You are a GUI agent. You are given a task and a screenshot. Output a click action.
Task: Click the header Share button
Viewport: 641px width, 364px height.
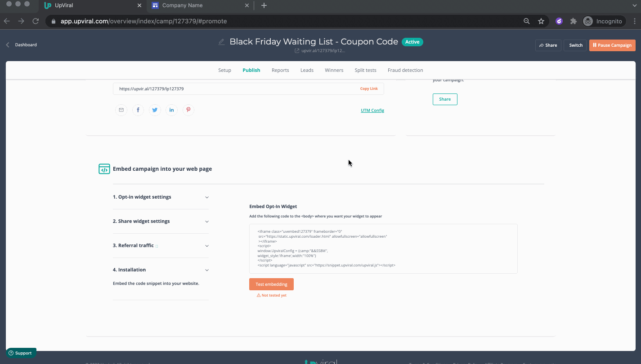tap(548, 45)
